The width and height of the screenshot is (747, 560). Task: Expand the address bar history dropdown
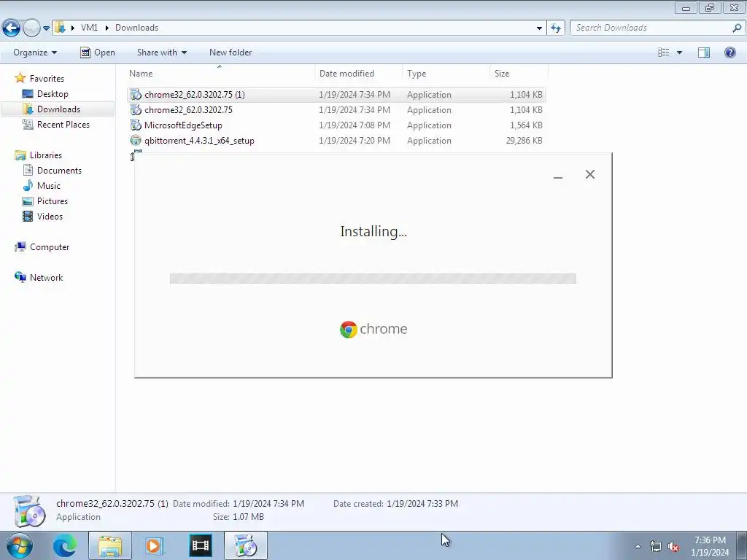point(539,28)
